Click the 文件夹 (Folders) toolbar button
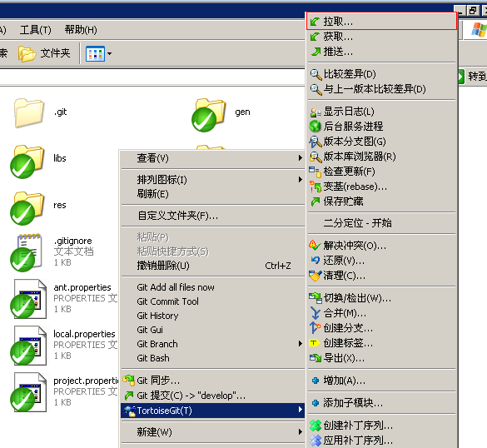 [44, 53]
